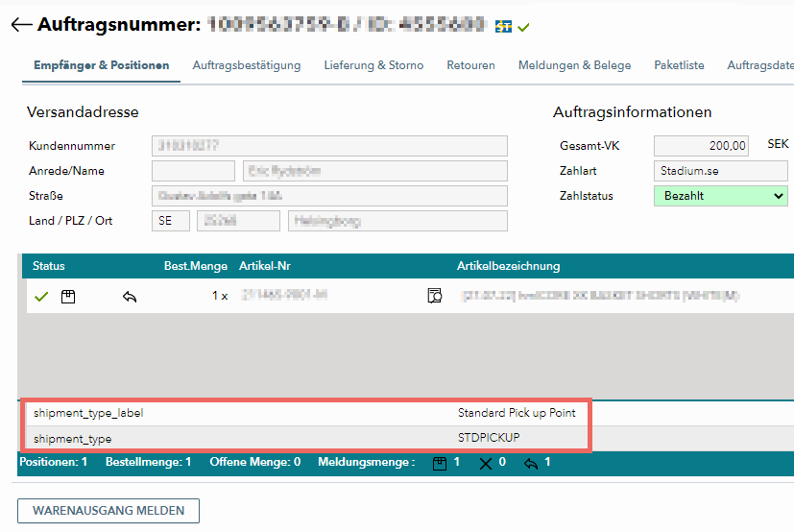794x532 pixels.
Task: Click the cancel X icon in summary bar
Action: [x=485, y=463]
